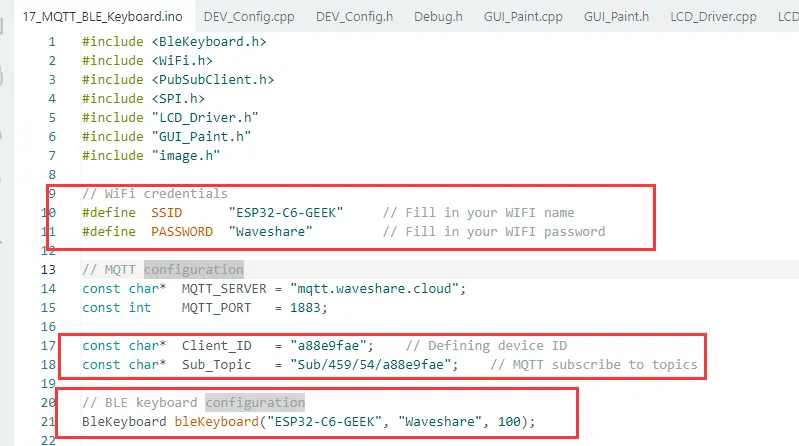The width and height of the screenshot is (799, 446).
Task: Click line number 14 in the gutter
Action: pos(48,288)
